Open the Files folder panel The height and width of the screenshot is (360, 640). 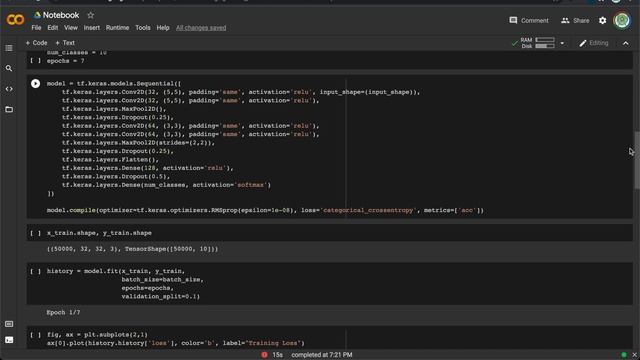tap(9, 109)
